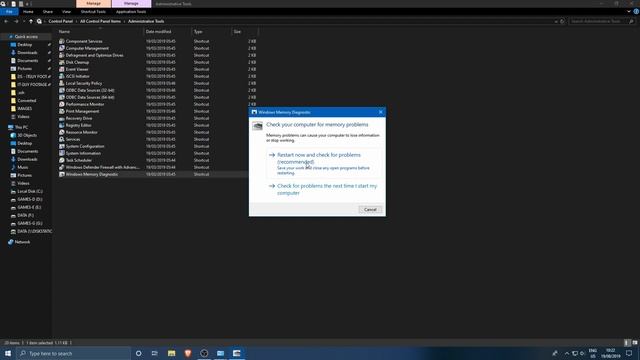
Task: Choose Restart now and check for problems
Action: (324, 163)
